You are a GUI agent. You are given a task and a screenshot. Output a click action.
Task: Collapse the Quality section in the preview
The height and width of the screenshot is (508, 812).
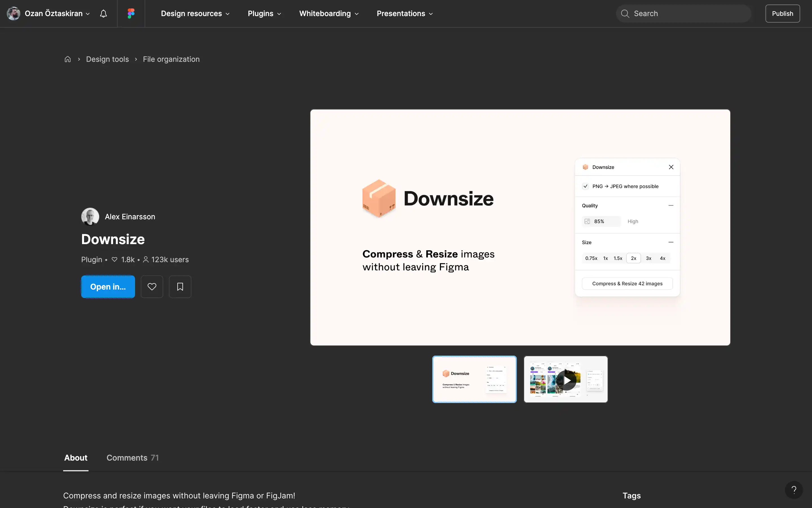click(670, 205)
